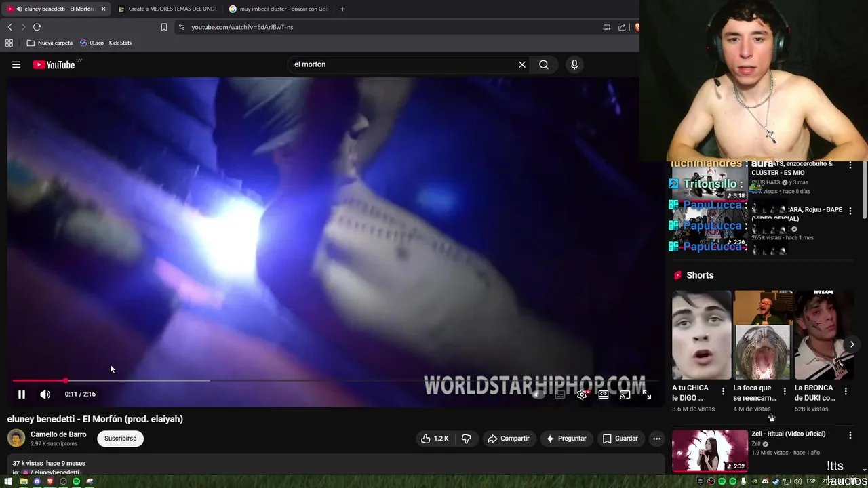This screenshot has width=868, height=488.
Task: Open the '0Laco - Kick Stats' bookmark
Action: [106, 43]
